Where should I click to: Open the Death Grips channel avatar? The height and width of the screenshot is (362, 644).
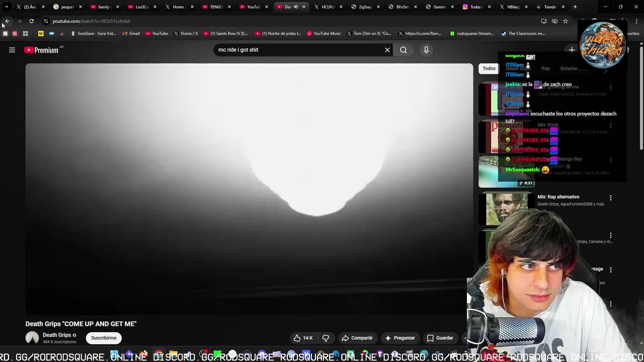tap(32, 338)
